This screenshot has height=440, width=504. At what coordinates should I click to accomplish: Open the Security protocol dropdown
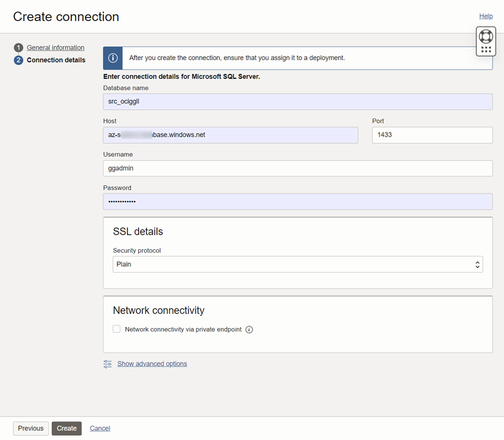tap(297, 264)
